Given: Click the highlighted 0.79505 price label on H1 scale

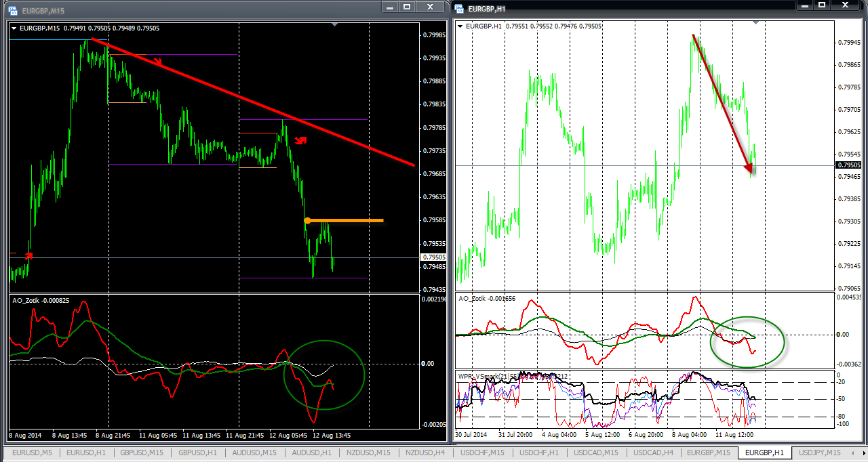Looking at the screenshot, I should pyautogui.click(x=848, y=165).
